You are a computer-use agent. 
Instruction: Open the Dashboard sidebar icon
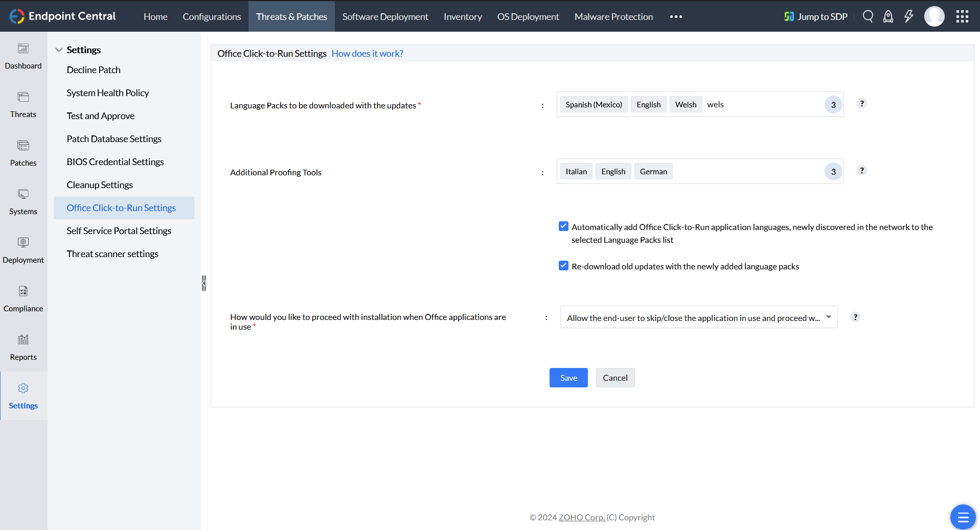coord(24,56)
